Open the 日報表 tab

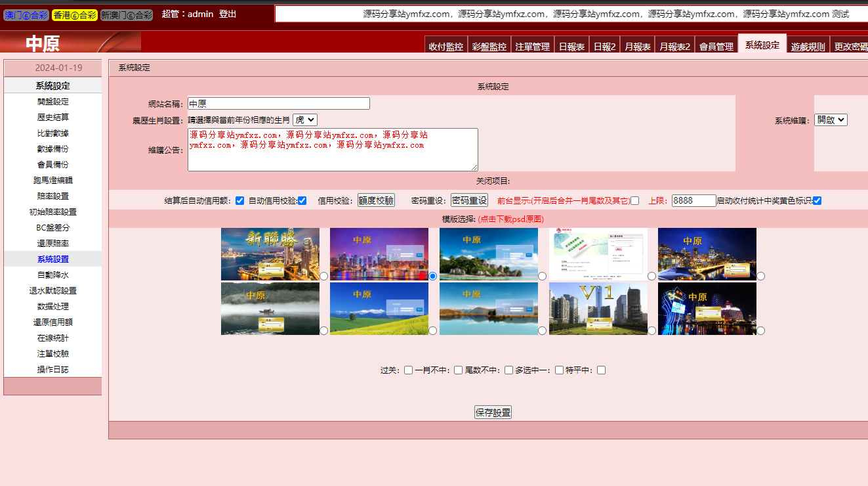[x=571, y=47]
